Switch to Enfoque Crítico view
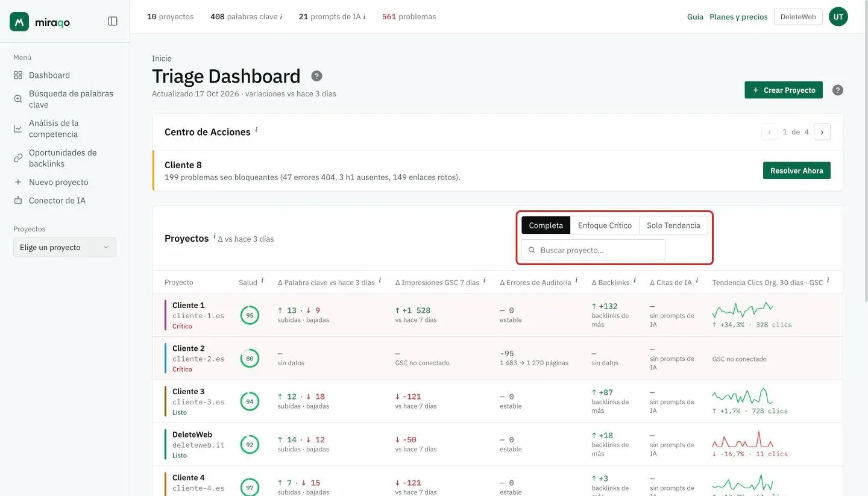 pyautogui.click(x=605, y=225)
